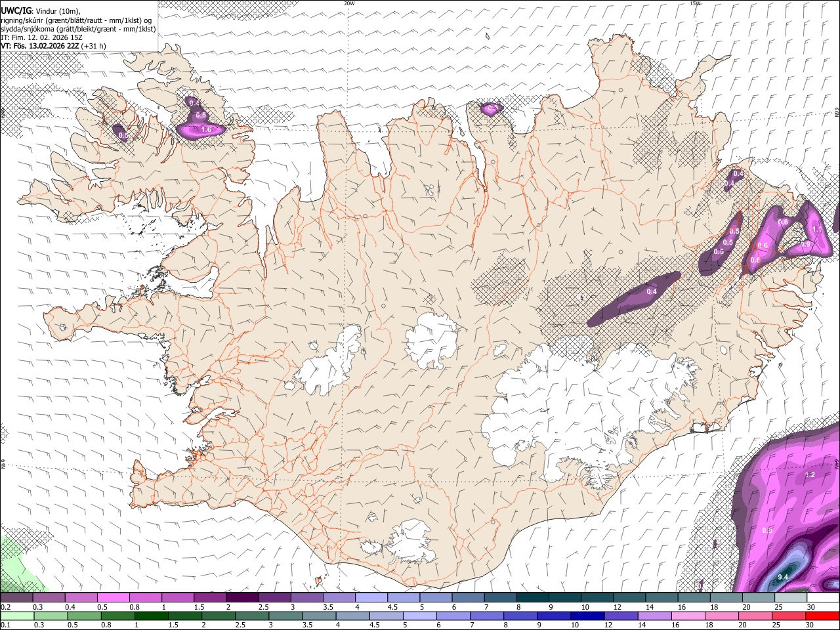The height and width of the screenshot is (630, 840).
Task: Pick the lower-row deep blue swatch labeled 10
Action: 587,616
